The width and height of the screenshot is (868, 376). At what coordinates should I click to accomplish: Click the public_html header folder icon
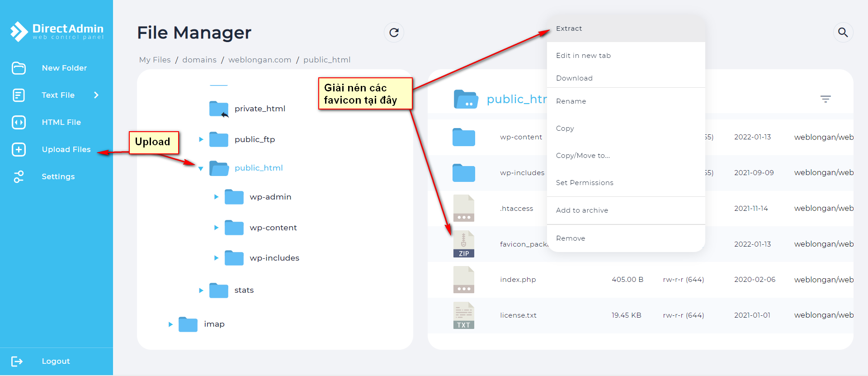[466, 99]
